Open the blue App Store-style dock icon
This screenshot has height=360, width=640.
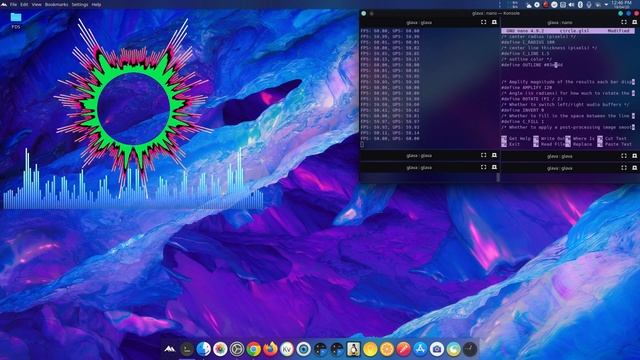coord(420,349)
